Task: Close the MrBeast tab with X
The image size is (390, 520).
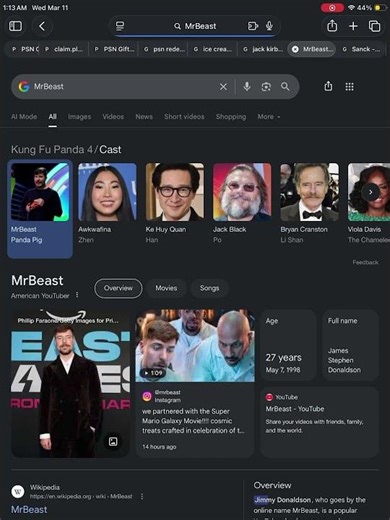Action: pyautogui.click(x=295, y=49)
